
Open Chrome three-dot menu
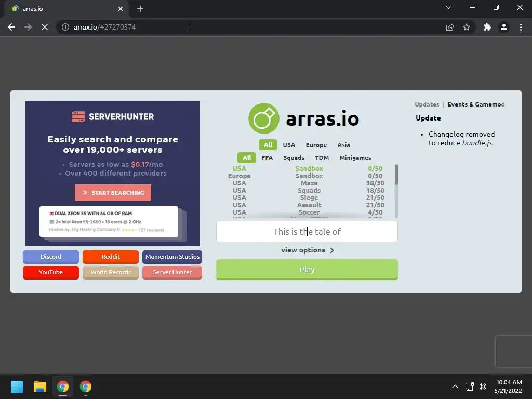click(521, 27)
